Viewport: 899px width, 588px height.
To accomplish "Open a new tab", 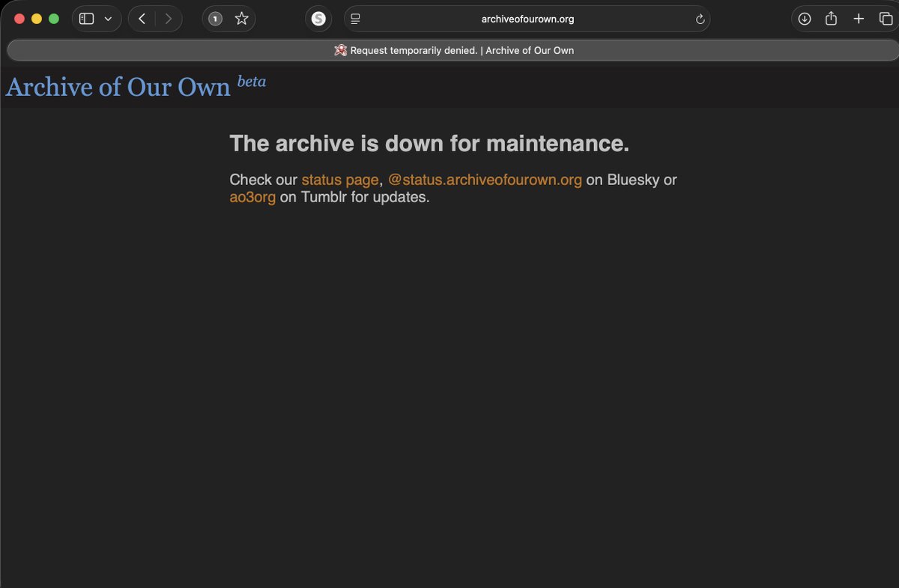I will click(859, 19).
